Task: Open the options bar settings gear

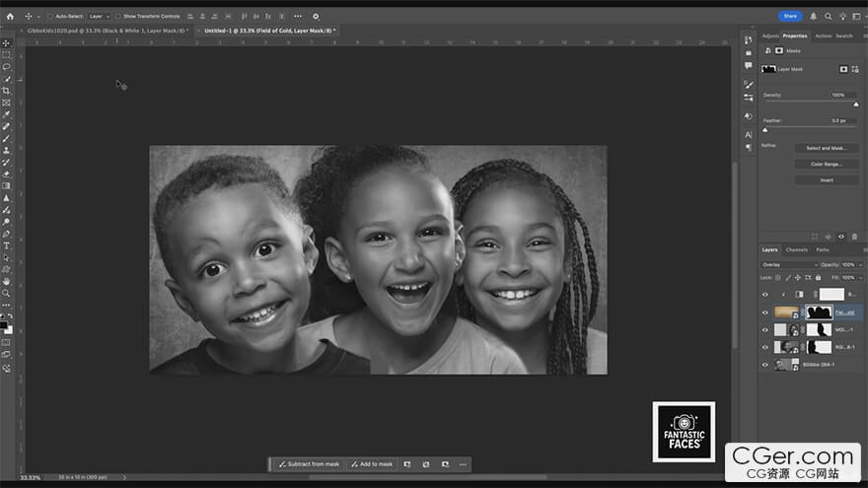Action: click(316, 16)
